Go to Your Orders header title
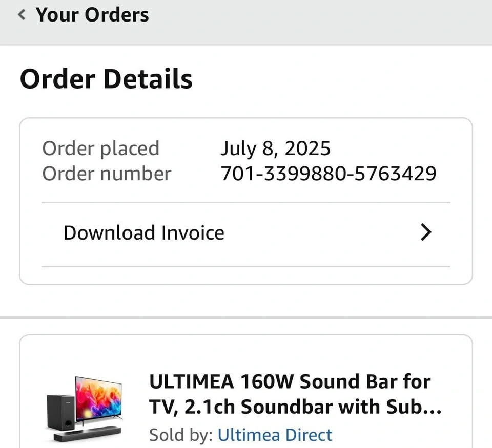This screenshot has width=492, height=448. 92,15
